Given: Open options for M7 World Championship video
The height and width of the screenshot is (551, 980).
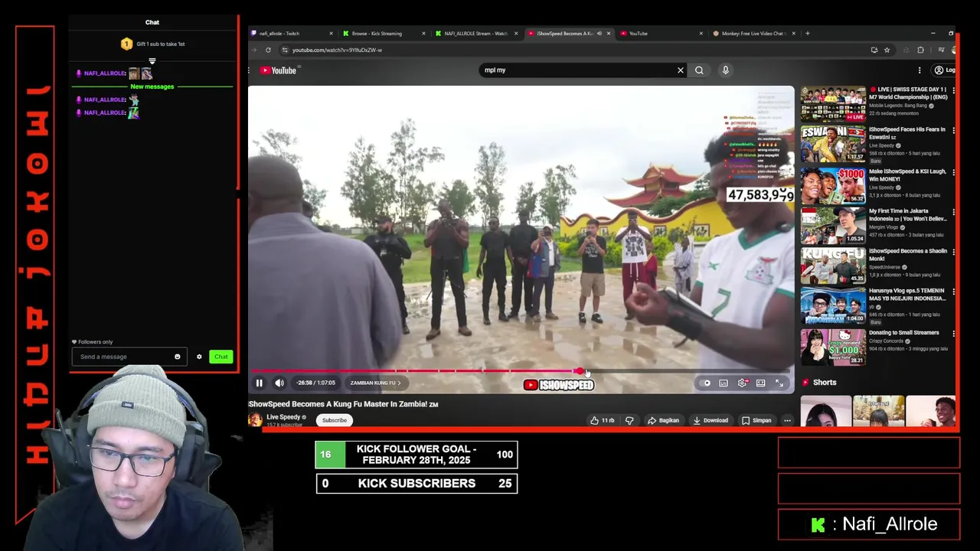Looking at the screenshot, I should (x=953, y=90).
